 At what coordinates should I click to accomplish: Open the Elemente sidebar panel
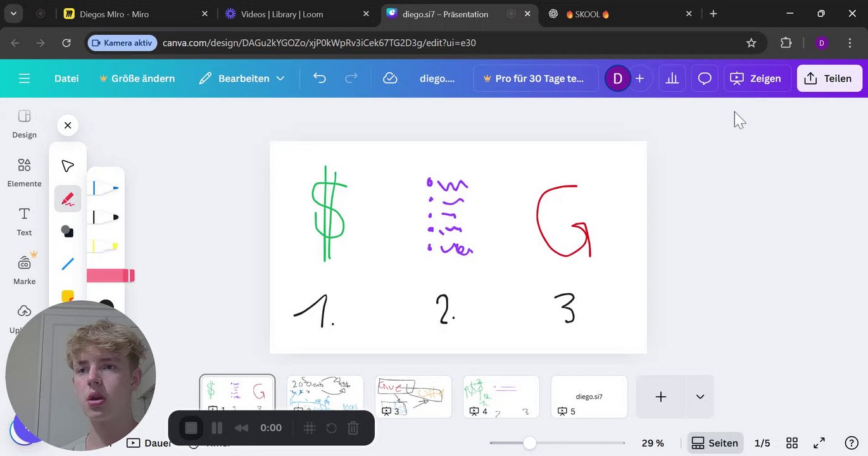tap(24, 172)
